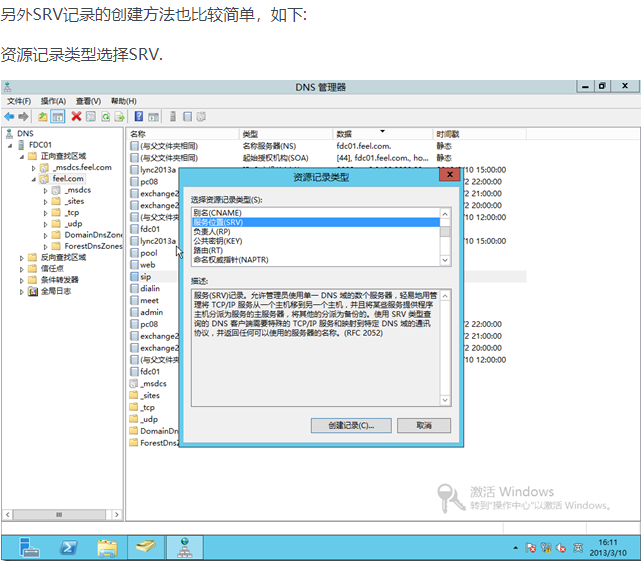Viewport: 641px width, 561px height.
Task: Click the description box scroll-down arrow
Action: 445,400
